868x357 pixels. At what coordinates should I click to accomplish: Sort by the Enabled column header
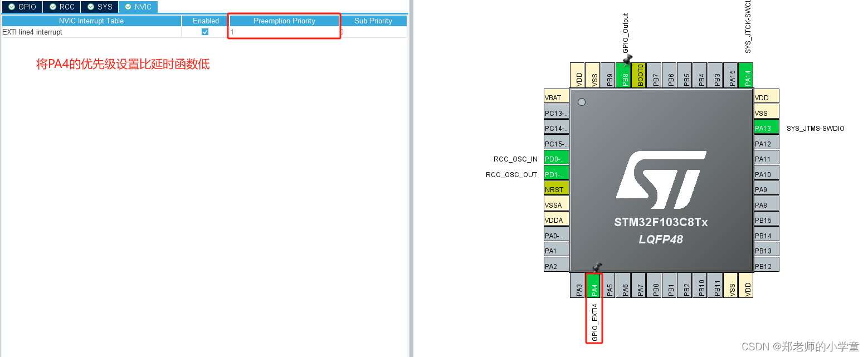206,21
